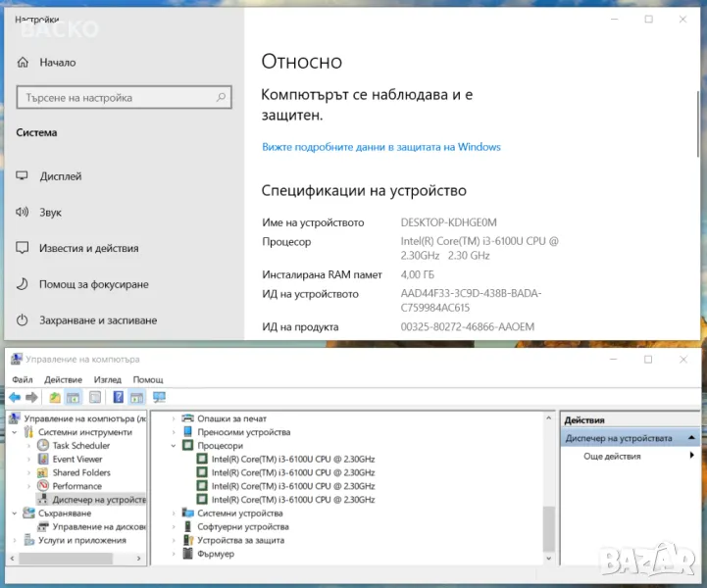
Task: Click the blue Help question-mark toolbar icon
Action: (118, 397)
